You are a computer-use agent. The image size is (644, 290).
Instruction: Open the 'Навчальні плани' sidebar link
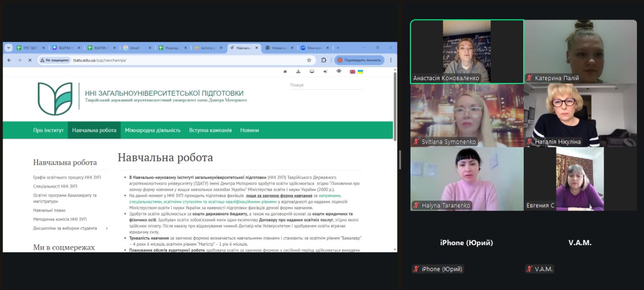click(49, 210)
